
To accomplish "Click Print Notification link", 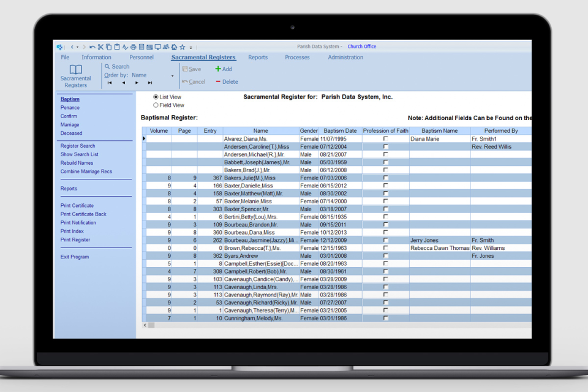I will click(x=78, y=223).
